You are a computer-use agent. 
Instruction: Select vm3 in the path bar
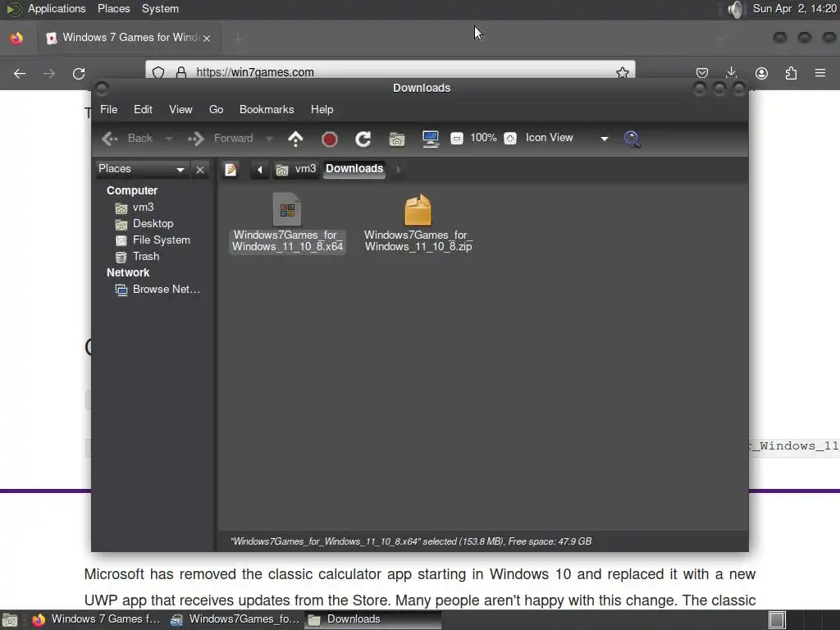[x=296, y=169]
